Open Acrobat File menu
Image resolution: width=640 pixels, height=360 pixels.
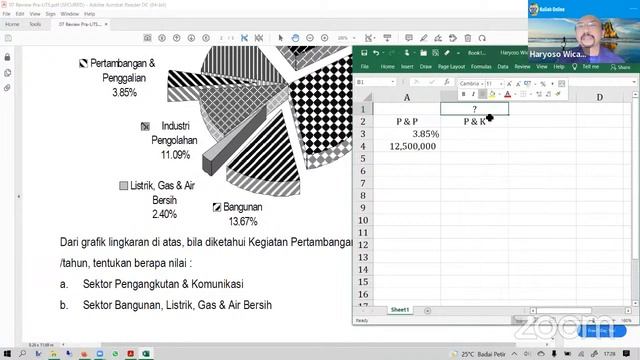(7, 14)
